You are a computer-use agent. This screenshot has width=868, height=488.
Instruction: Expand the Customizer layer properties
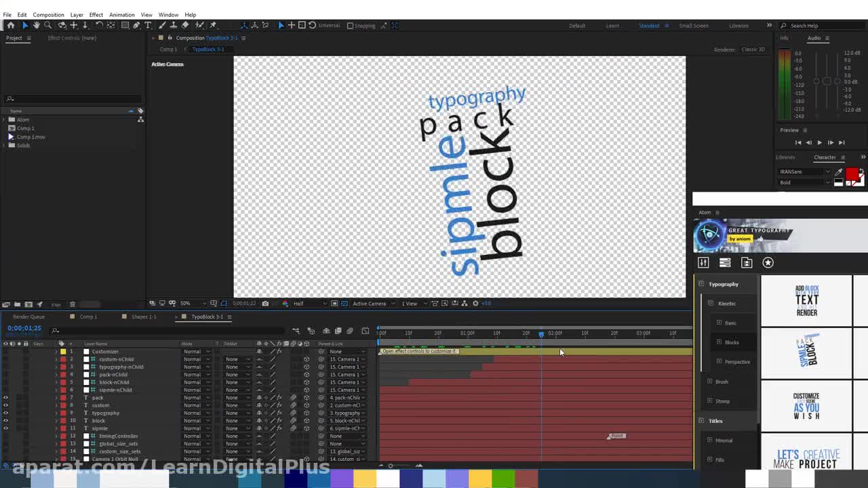[56, 352]
